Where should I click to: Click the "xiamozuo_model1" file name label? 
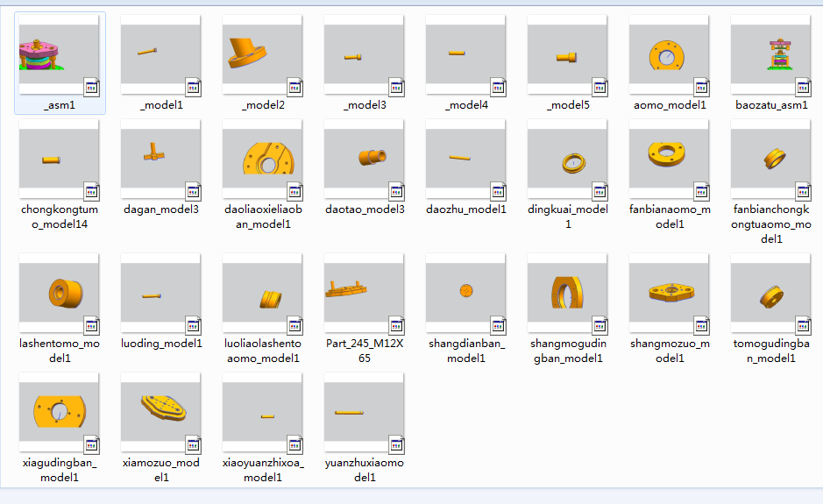pos(161,470)
